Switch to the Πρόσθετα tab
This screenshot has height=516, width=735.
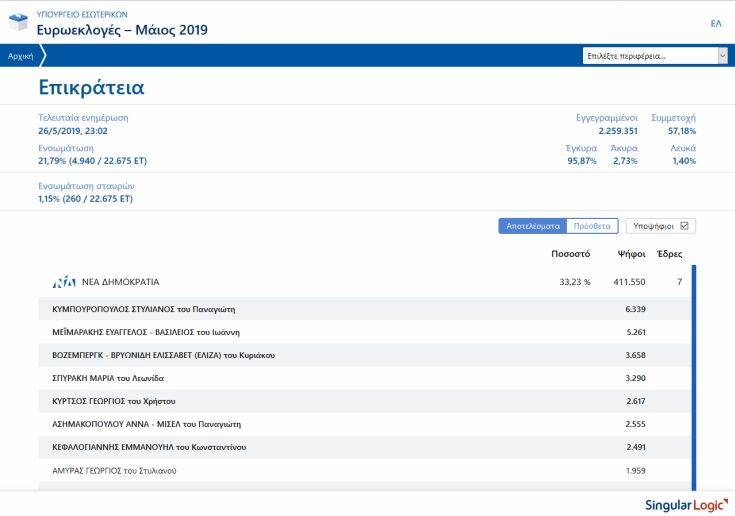pos(592,226)
